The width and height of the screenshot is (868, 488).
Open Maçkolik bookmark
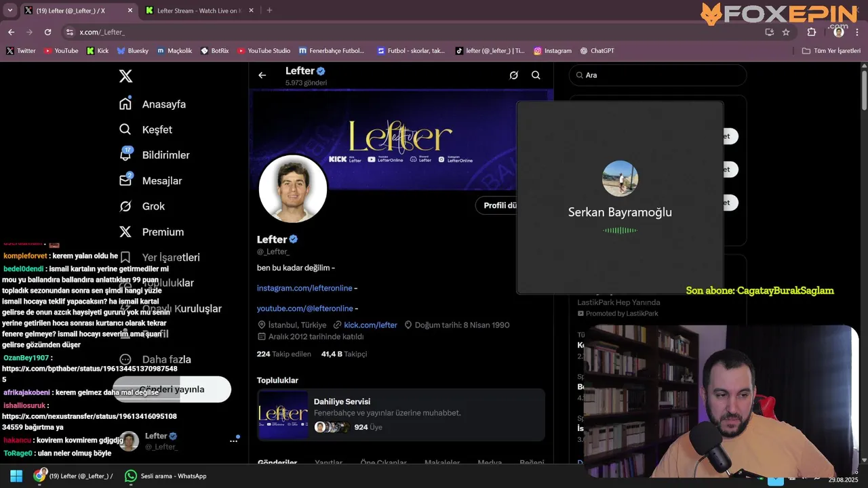(175, 51)
